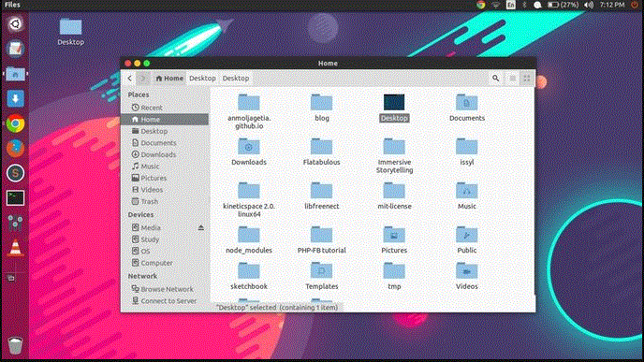Select Downloads in the Places sidebar
This screenshot has height=362, width=644.
[x=165, y=154]
